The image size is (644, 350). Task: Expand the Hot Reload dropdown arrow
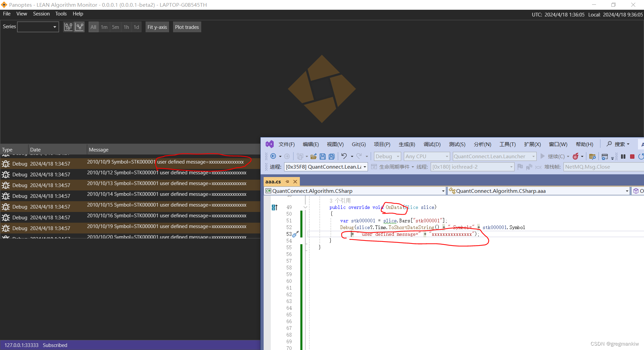pyautogui.click(x=582, y=157)
